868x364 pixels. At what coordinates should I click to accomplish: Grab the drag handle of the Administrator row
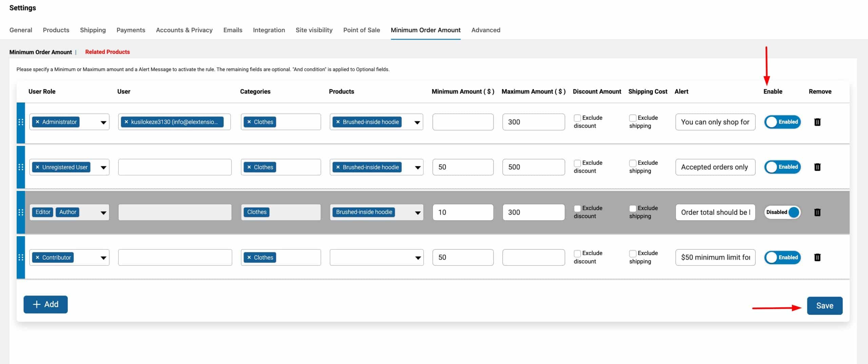tap(21, 122)
